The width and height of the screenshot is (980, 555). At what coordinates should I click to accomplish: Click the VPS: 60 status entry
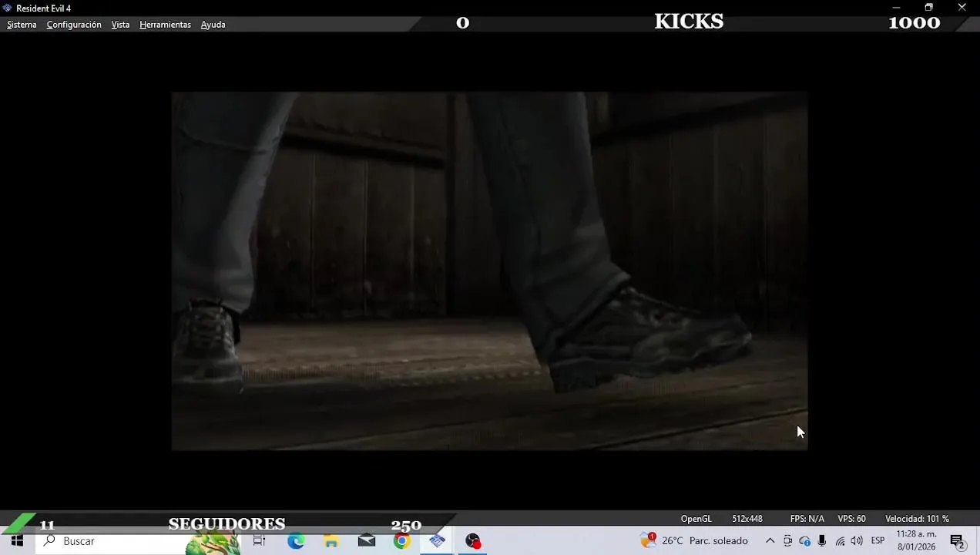851,519
